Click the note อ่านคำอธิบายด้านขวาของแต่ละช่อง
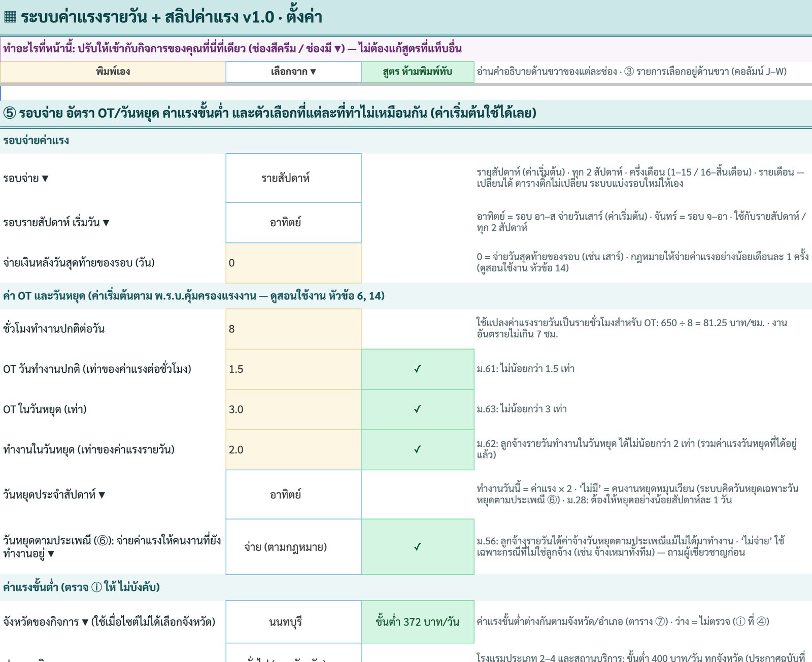This screenshot has height=662, width=812. 632,72
